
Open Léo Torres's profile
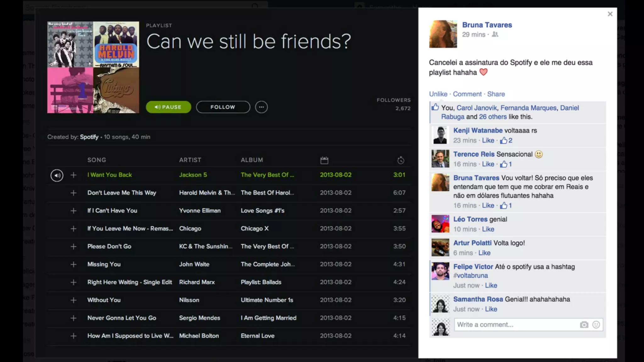click(x=470, y=219)
